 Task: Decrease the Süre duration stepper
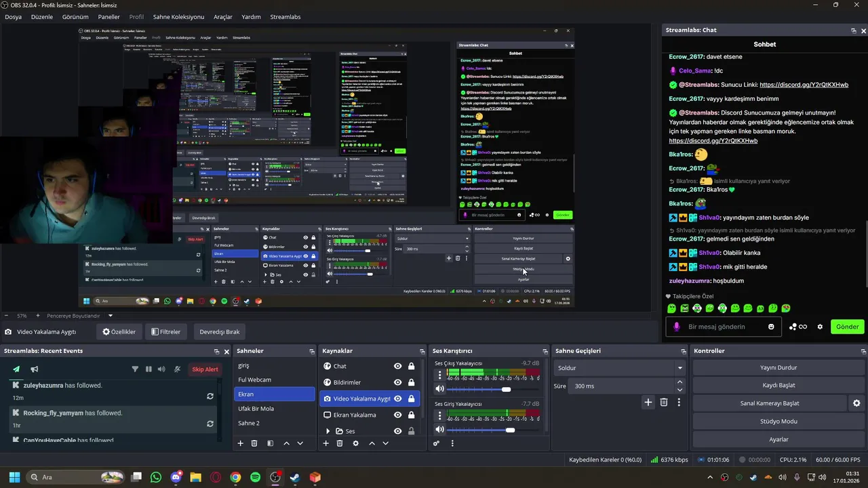[x=680, y=390]
